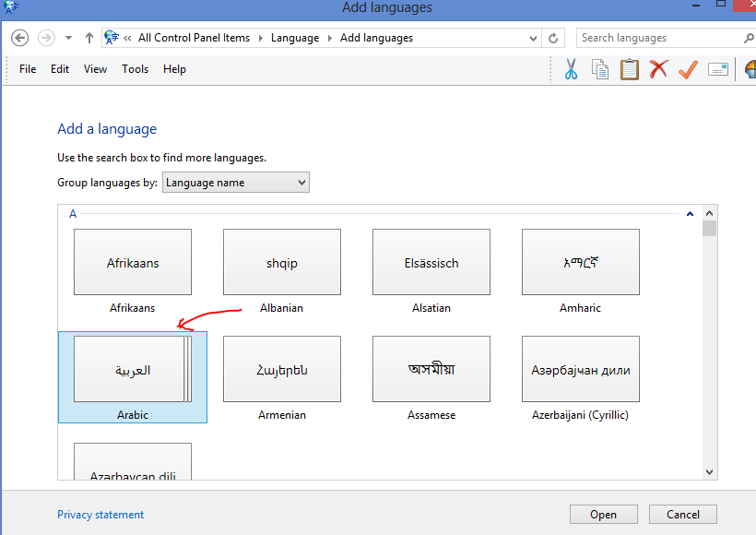Open the Tools menu
This screenshot has width=756, height=535.
(x=135, y=68)
